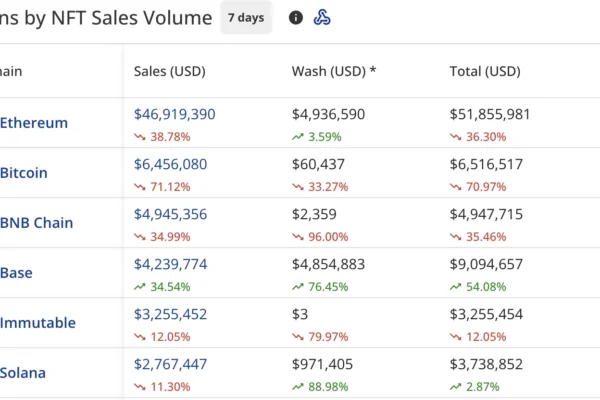This screenshot has width=600, height=400.
Task: Sort table by Wash (USD) column header
Action: click(x=334, y=71)
